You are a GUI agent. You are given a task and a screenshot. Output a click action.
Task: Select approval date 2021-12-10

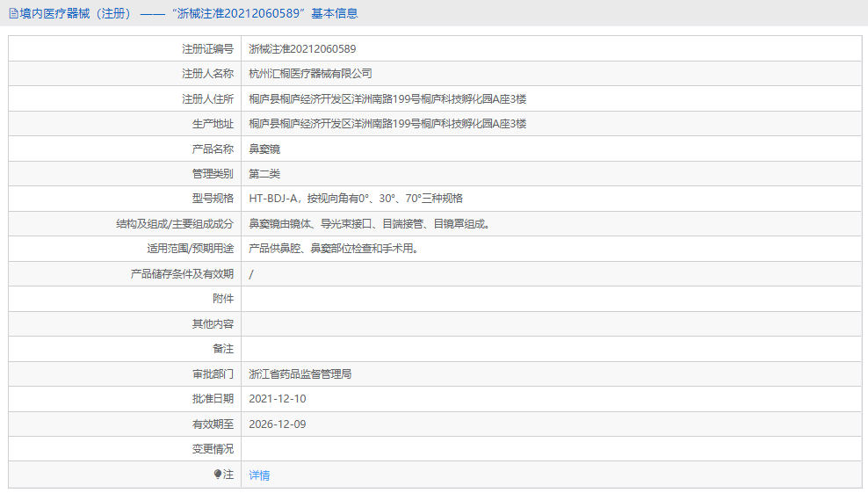[x=278, y=399]
